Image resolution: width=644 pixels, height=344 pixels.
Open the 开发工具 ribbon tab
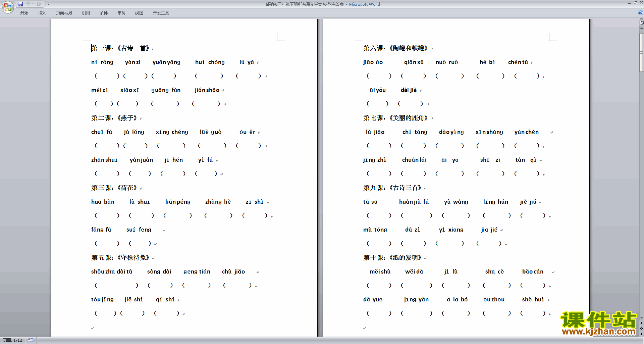pos(161,13)
